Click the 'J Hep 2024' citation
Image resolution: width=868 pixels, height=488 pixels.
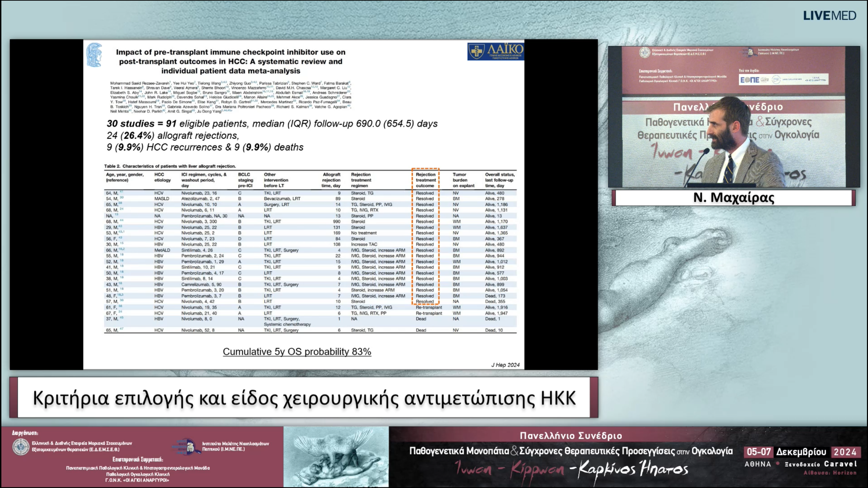click(x=505, y=365)
